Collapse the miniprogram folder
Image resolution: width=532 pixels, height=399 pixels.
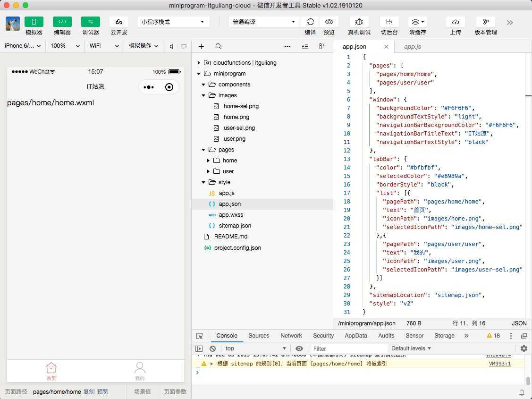(x=199, y=74)
